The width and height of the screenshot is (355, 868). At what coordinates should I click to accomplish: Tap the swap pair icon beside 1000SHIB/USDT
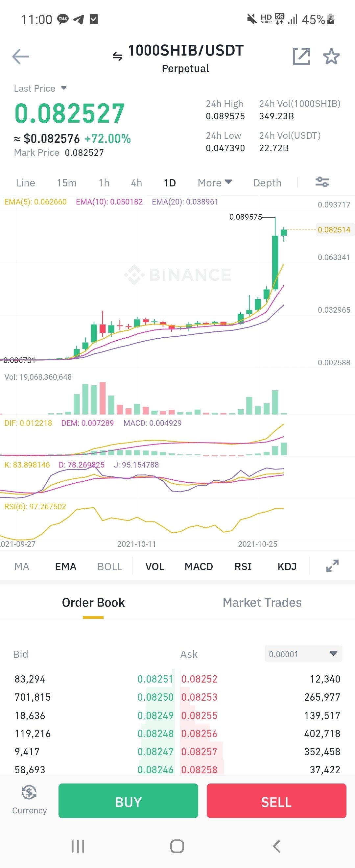[117, 56]
